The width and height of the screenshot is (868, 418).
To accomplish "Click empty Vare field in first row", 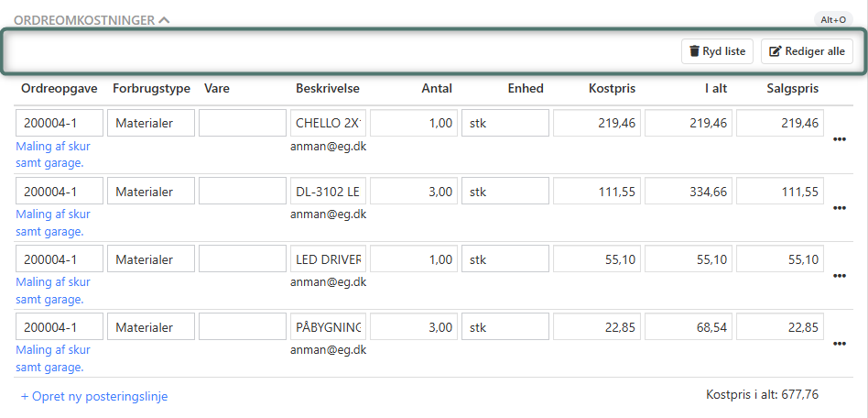I will (243, 124).
